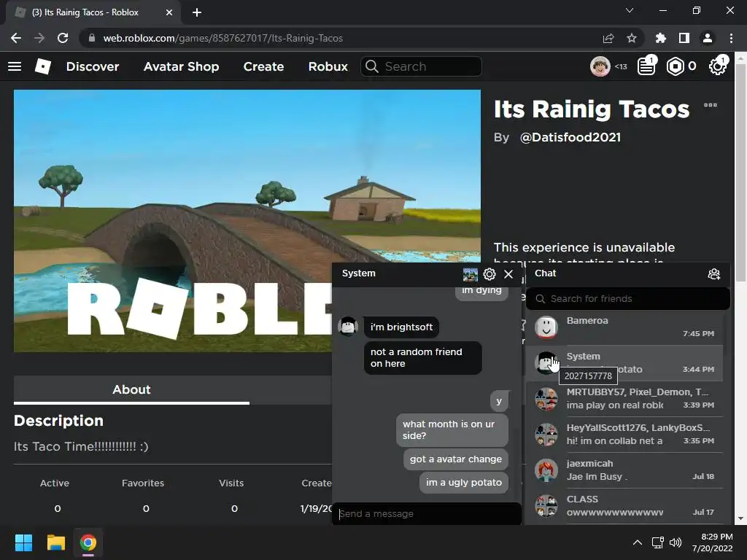Open Chrome extensions puzzle icon
The width and height of the screenshot is (747, 560).
point(661,38)
